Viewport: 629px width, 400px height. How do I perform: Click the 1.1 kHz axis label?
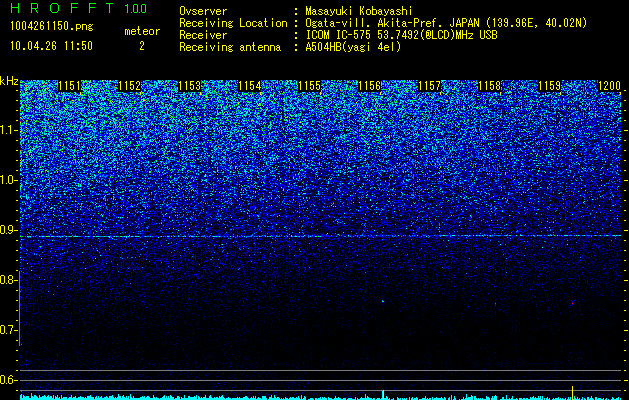pos(9,130)
